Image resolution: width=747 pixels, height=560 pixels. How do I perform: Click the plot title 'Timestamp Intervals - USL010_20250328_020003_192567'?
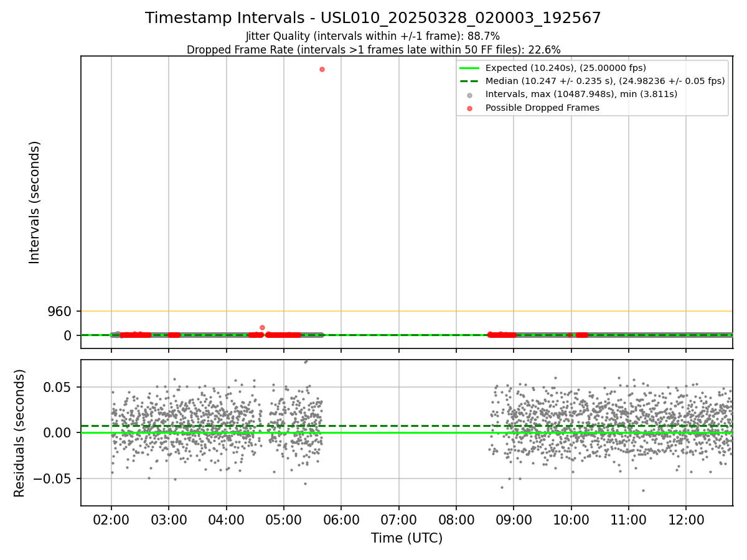tap(373, 18)
